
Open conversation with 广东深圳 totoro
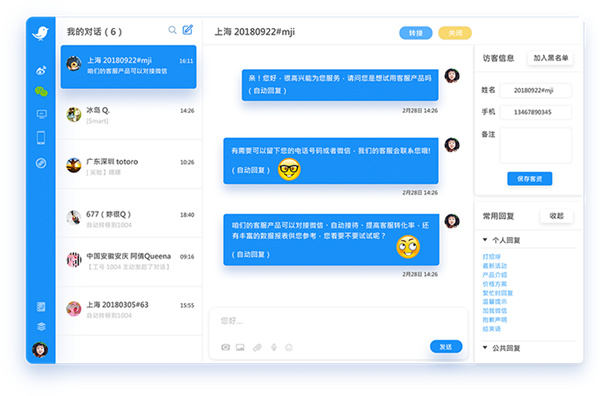pyautogui.click(x=130, y=165)
